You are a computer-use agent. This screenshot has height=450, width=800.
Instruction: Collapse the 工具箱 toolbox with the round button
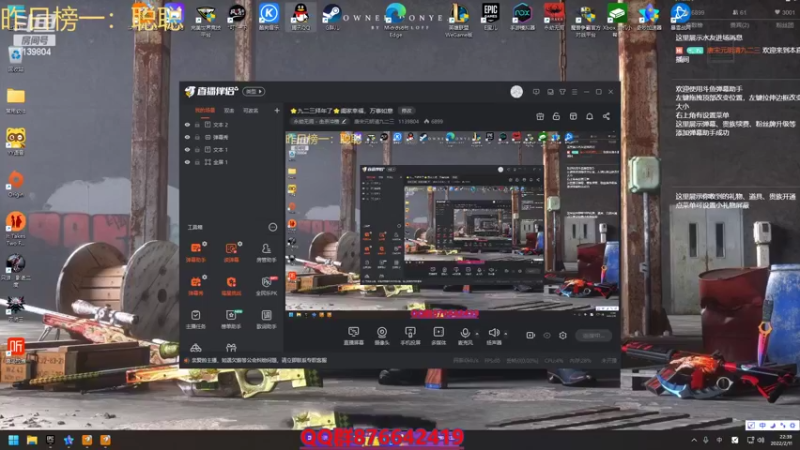[x=273, y=227]
